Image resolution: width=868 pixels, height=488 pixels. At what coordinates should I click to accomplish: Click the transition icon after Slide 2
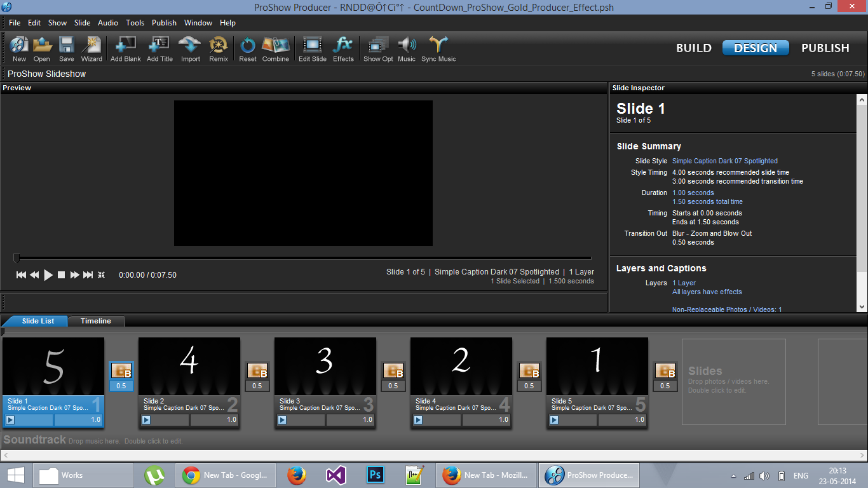[x=257, y=370]
